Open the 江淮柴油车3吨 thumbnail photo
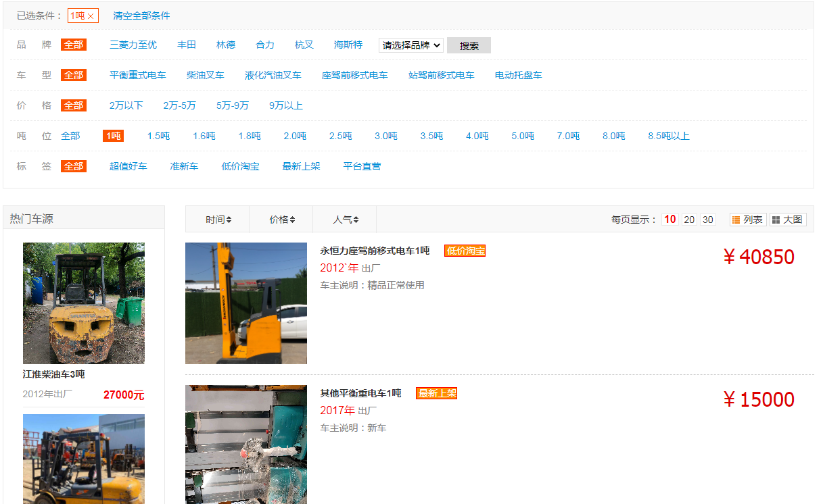 coord(84,303)
